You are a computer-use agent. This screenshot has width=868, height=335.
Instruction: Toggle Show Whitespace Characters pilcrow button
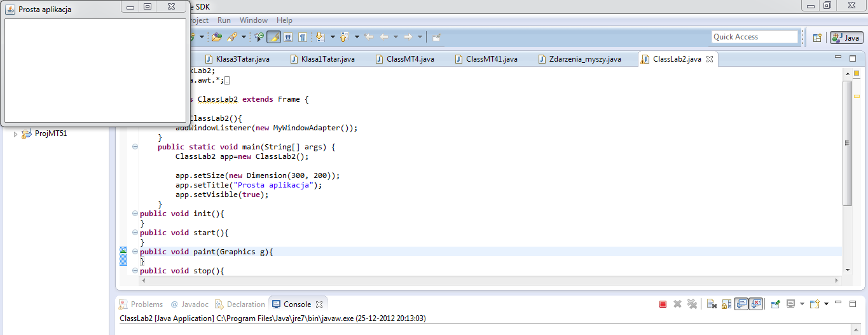(303, 38)
